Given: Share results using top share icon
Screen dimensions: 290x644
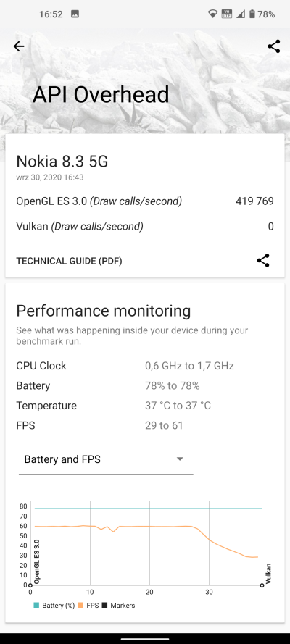Looking at the screenshot, I should pos(274,46).
